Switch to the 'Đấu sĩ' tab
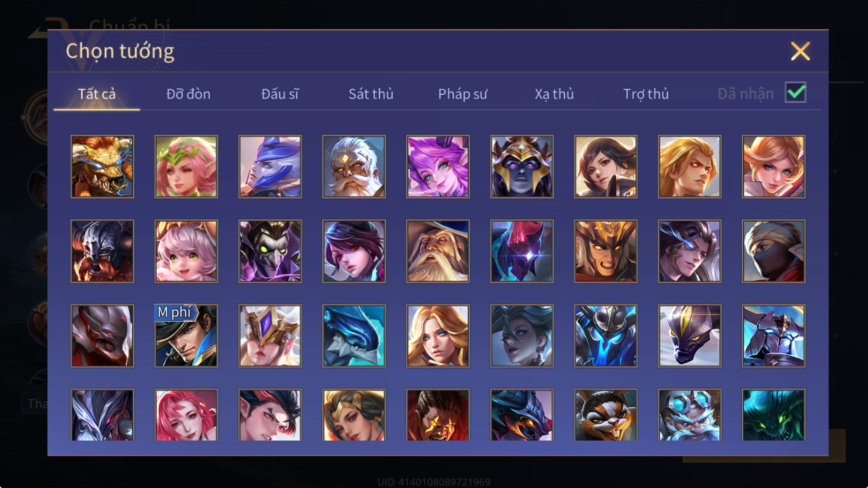 click(280, 94)
